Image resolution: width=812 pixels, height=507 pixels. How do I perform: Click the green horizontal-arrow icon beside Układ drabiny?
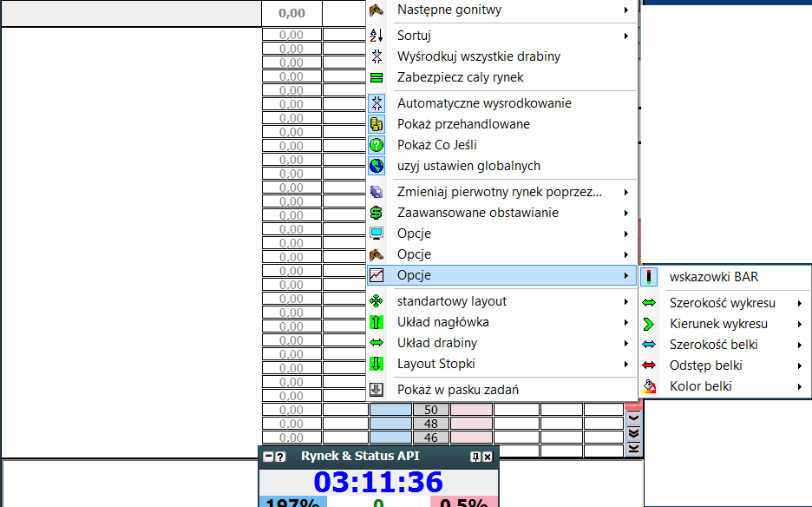click(377, 343)
